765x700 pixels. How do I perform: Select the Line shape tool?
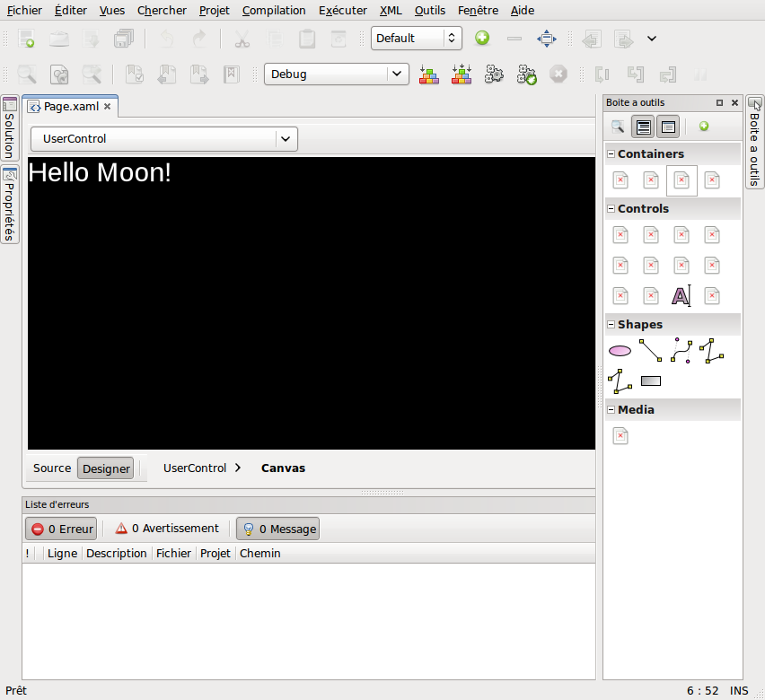(x=650, y=351)
